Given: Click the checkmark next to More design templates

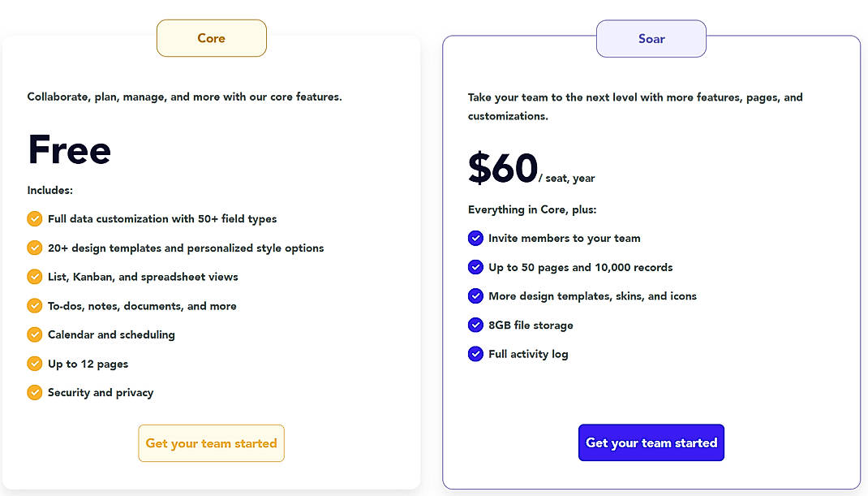Looking at the screenshot, I should click(x=475, y=295).
